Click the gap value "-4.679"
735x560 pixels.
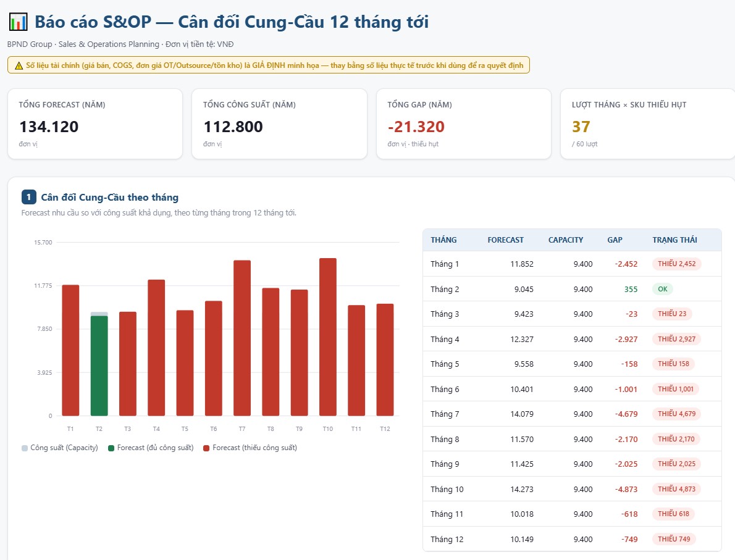626,414
